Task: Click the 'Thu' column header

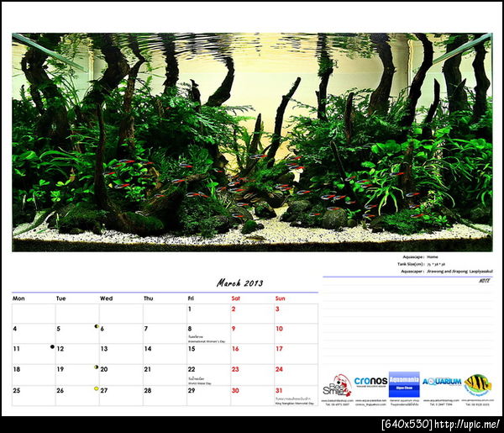Action: [148, 298]
